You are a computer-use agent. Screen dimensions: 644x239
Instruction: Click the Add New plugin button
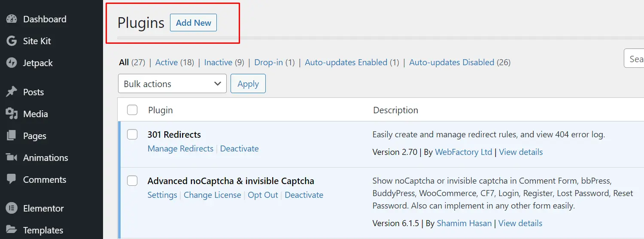coord(193,23)
